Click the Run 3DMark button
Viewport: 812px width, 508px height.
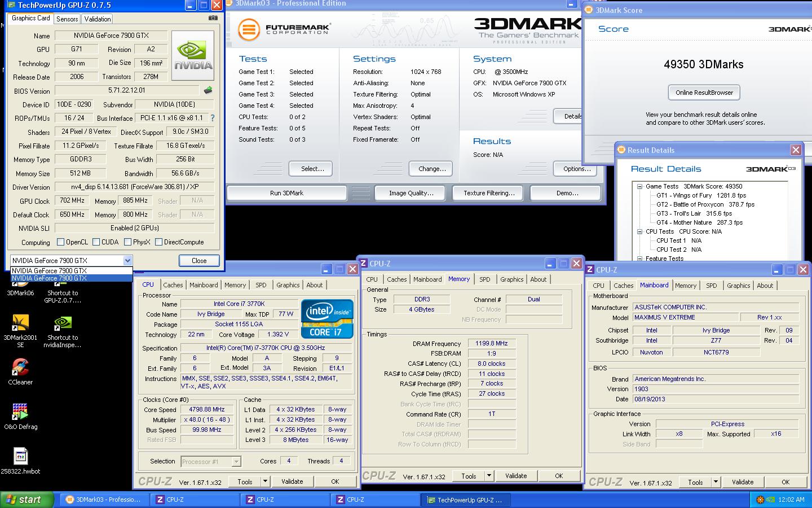286,193
